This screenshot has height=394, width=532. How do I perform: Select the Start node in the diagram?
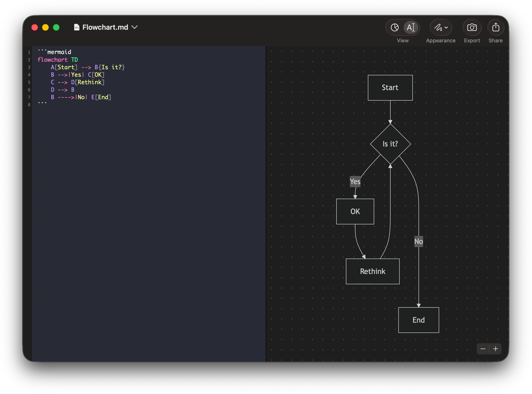pos(390,88)
